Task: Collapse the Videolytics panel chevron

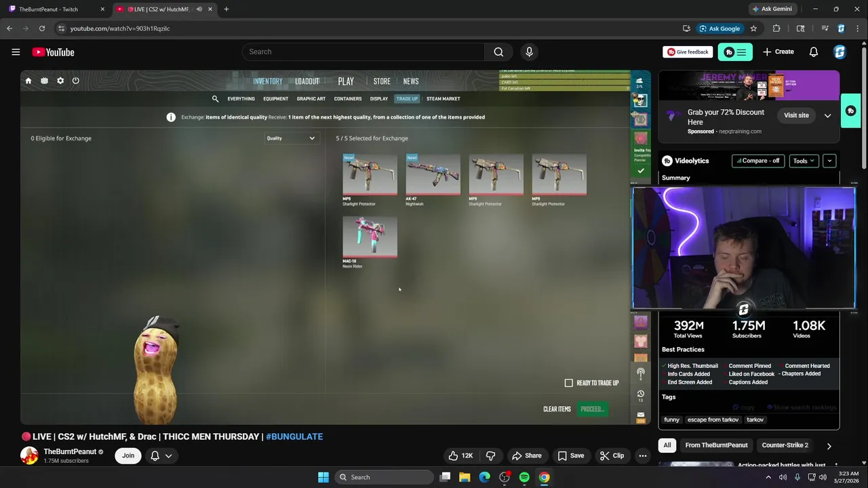Action: pos(829,161)
